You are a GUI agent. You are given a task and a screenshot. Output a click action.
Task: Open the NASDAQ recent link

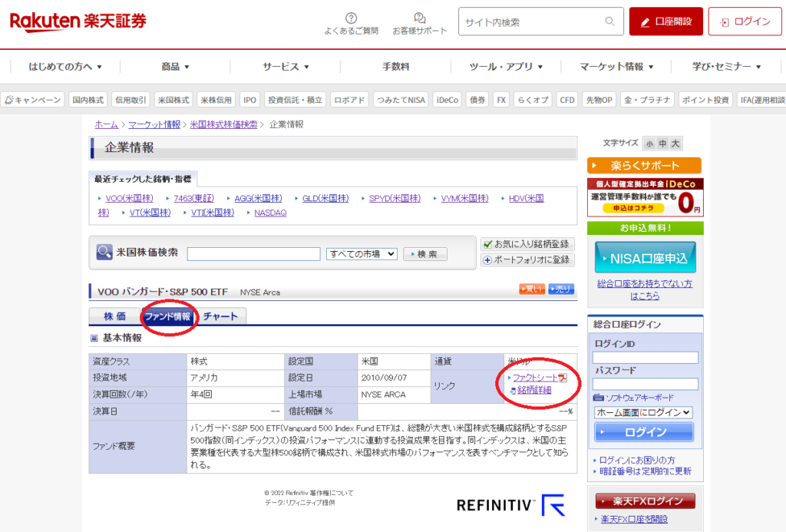click(270, 213)
